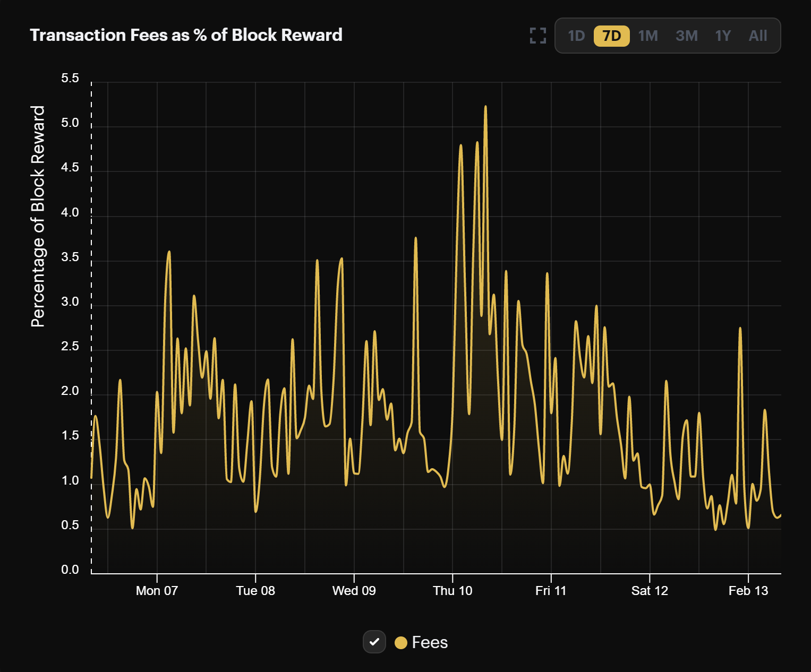Select the Fees legend dot icon
This screenshot has height=672, width=811.
pos(401,642)
